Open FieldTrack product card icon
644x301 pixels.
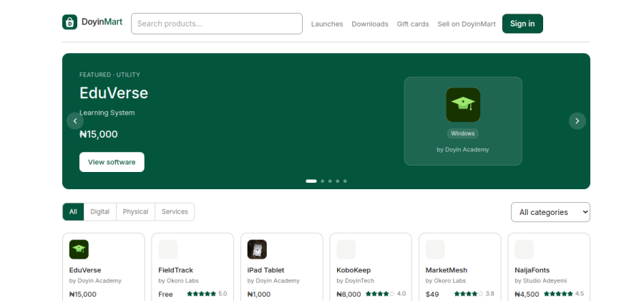[168, 249]
